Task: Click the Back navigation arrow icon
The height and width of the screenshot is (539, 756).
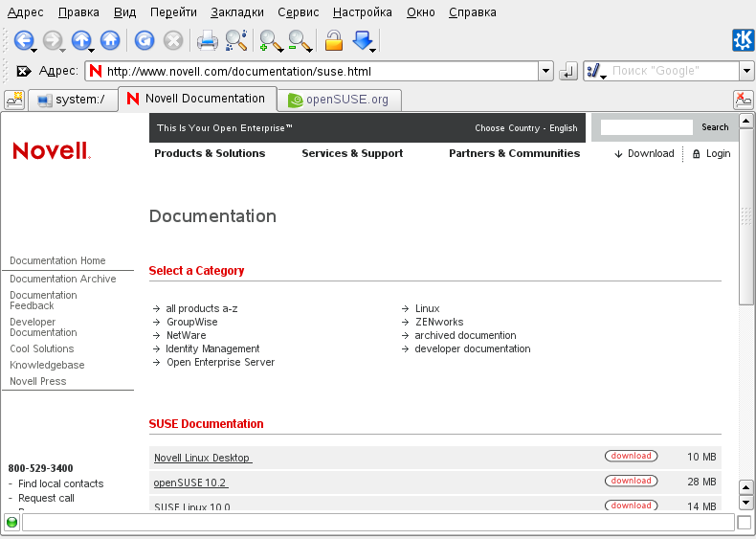Action: (22, 40)
